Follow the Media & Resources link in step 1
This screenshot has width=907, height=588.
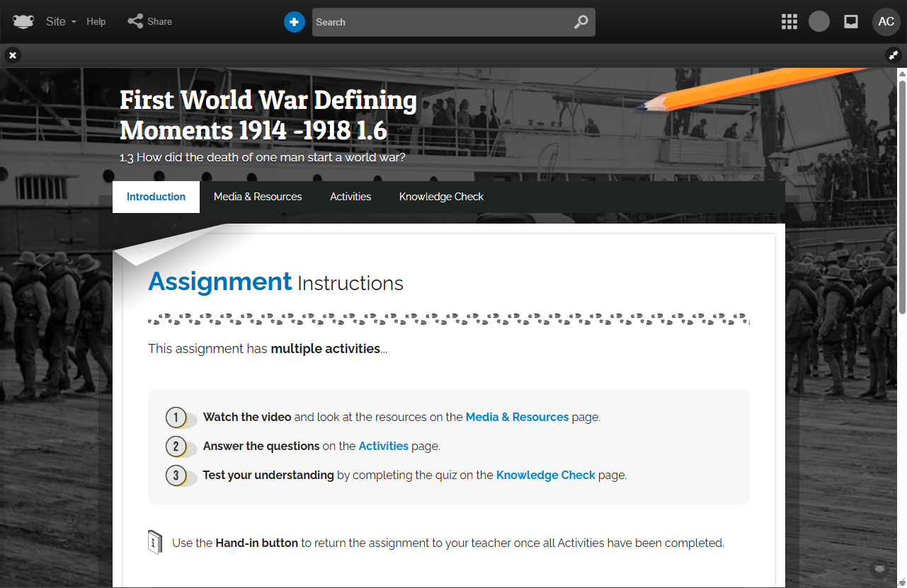(x=517, y=417)
